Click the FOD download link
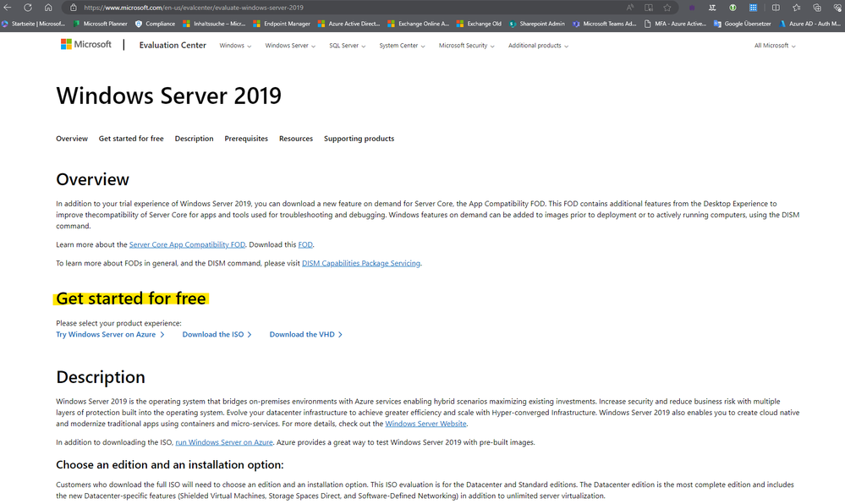 [305, 244]
